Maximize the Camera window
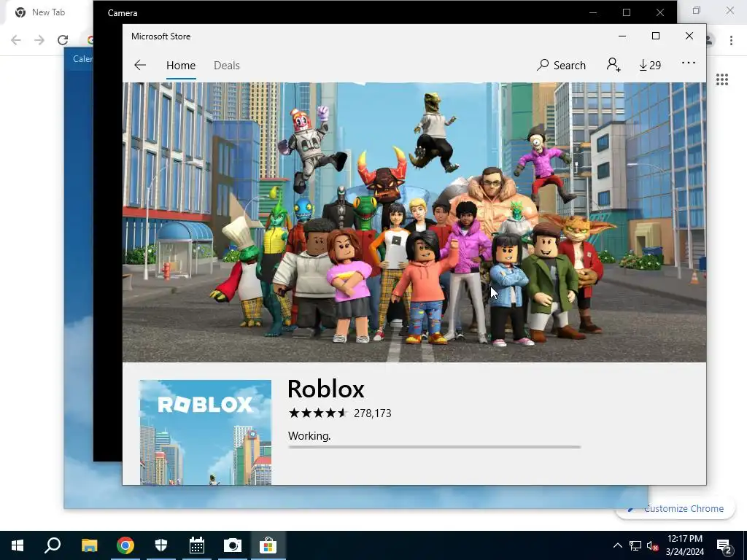 click(x=627, y=13)
